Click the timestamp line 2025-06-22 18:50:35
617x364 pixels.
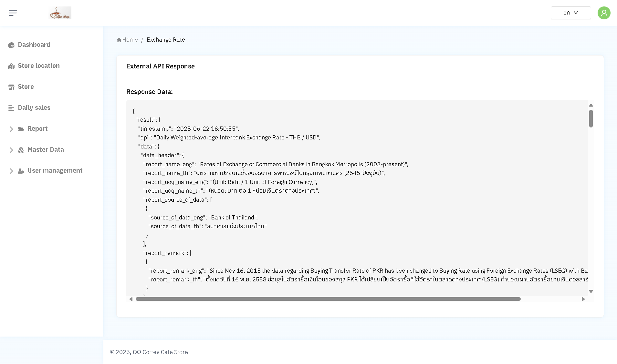[189, 129]
